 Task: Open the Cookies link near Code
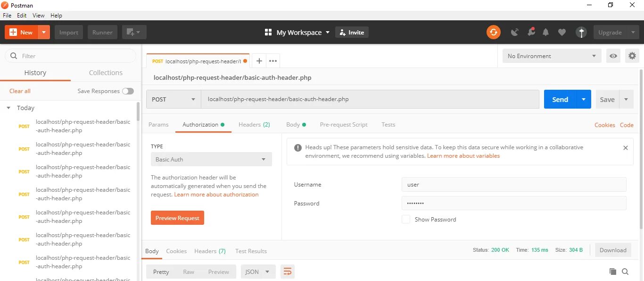tap(605, 125)
